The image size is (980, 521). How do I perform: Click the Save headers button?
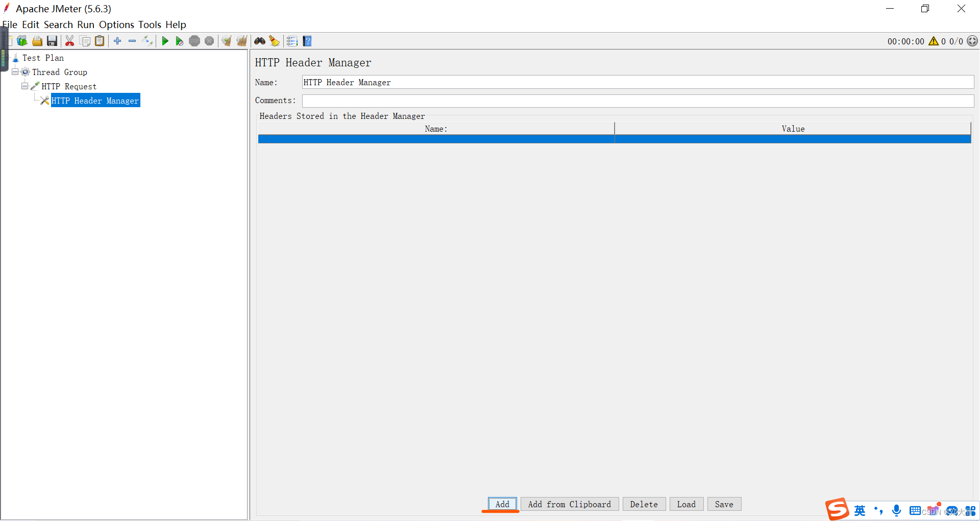[724, 504]
